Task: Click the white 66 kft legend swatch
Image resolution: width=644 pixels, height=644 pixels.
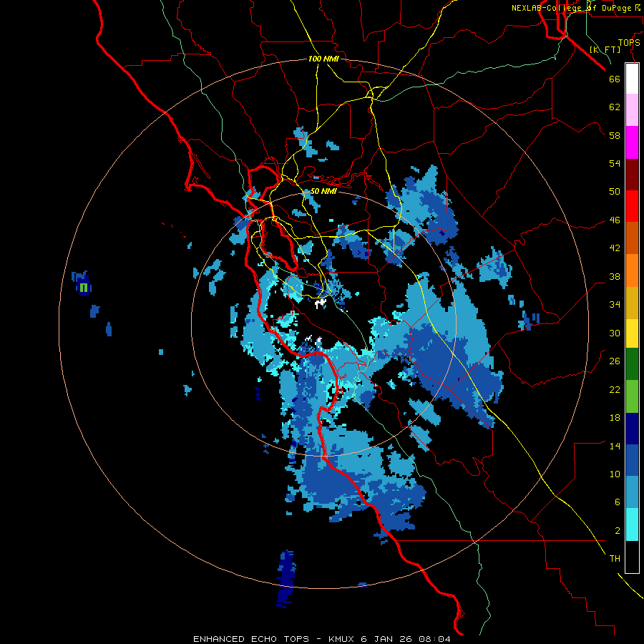Action: (632, 79)
